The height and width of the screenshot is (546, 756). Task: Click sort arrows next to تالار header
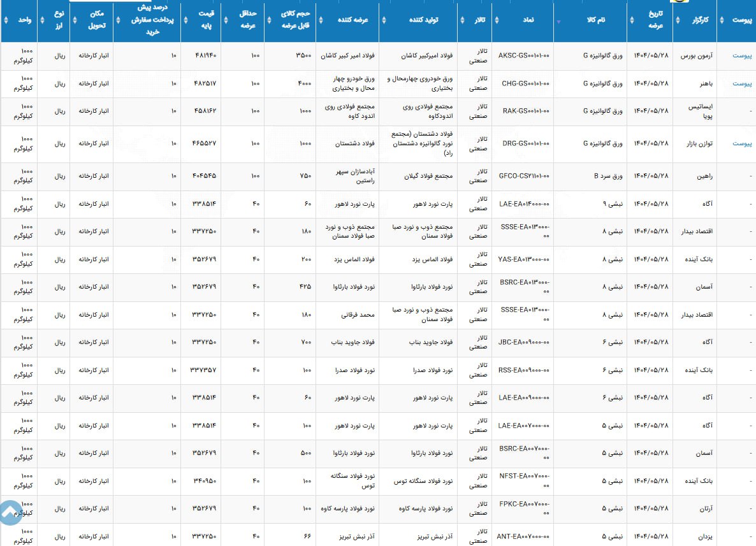(462, 20)
